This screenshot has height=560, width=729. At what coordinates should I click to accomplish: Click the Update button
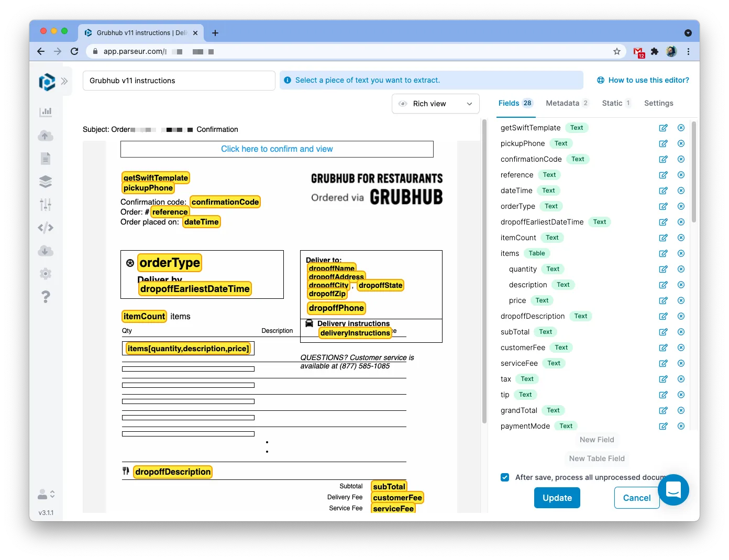557,498
